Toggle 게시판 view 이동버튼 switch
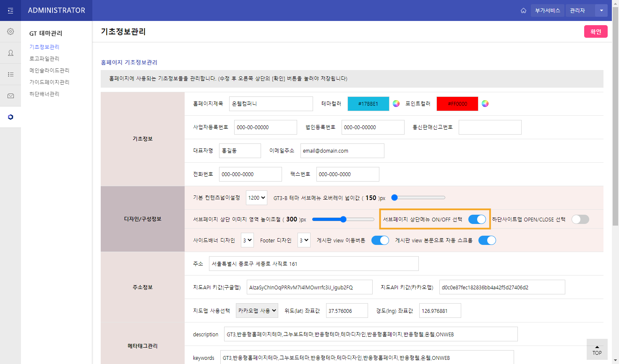This screenshot has width=619, height=364. coord(380,240)
